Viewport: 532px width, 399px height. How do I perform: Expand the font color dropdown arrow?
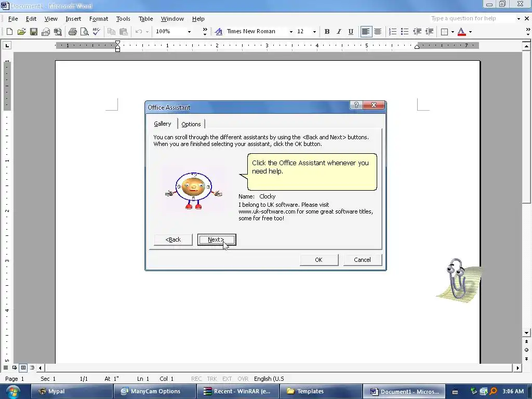pyautogui.click(x=470, y=32)
